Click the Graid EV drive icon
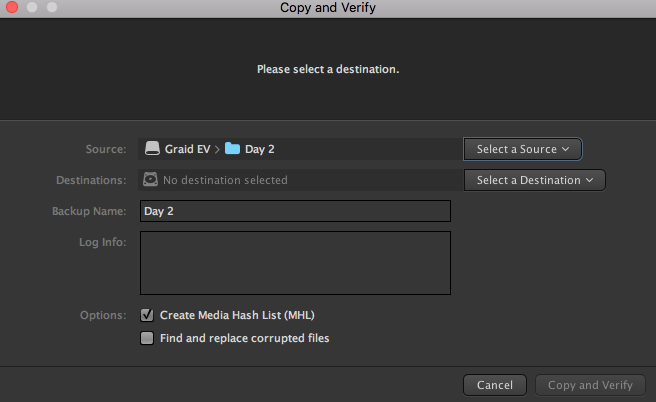 (153, 149)
